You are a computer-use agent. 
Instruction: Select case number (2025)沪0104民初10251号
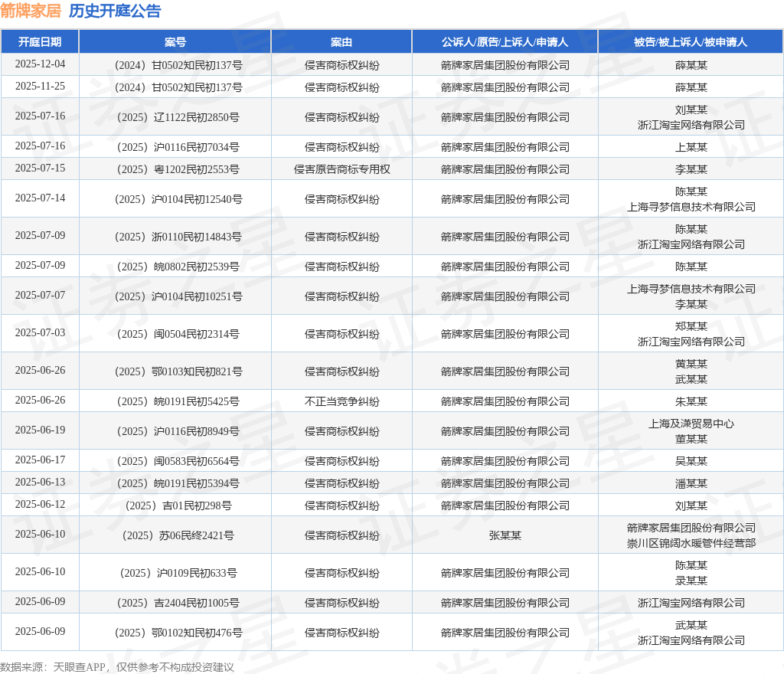point(178,296)
